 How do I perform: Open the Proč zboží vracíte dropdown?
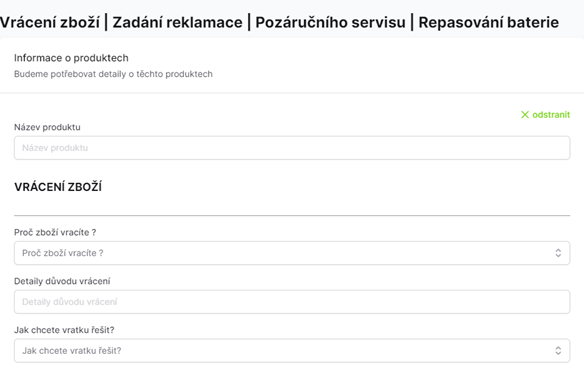coord(292,253)
